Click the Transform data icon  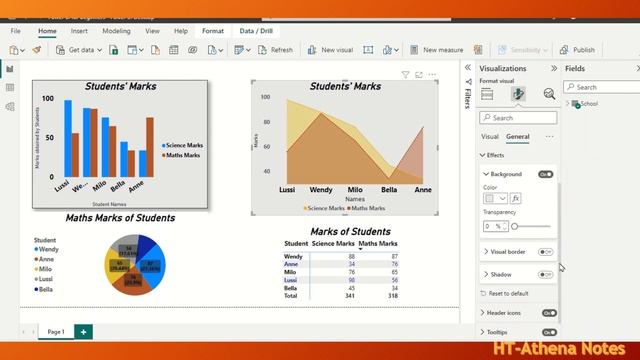pyautogui.click(x=239, y=50)
